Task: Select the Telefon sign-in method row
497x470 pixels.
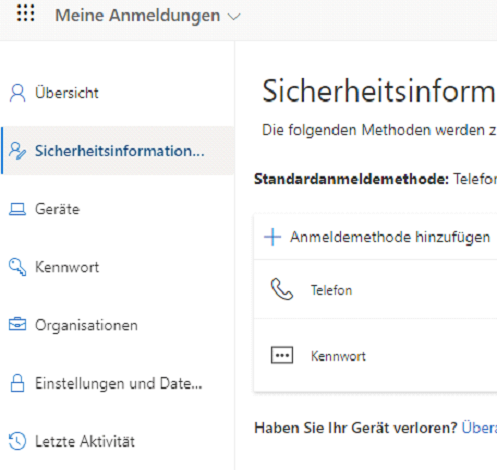Action: (x=375, y=289)
